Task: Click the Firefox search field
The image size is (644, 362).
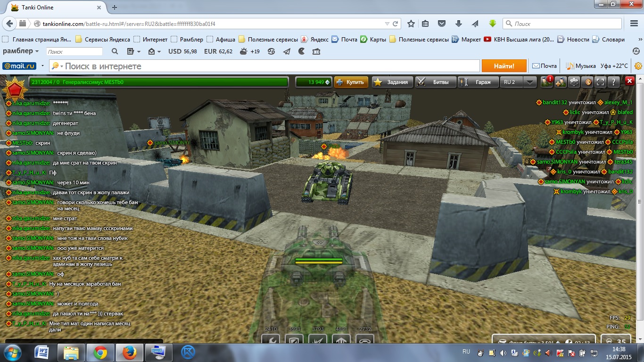Action: 562,24
